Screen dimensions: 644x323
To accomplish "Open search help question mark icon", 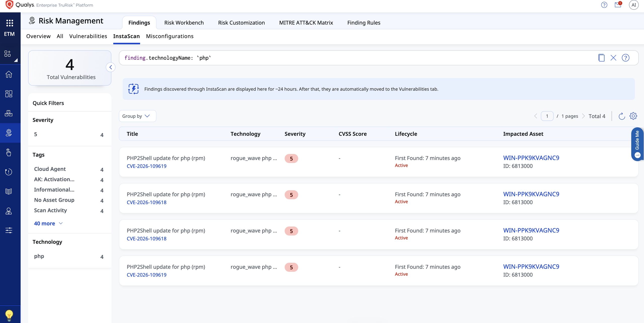I will (x=625, y=58).
